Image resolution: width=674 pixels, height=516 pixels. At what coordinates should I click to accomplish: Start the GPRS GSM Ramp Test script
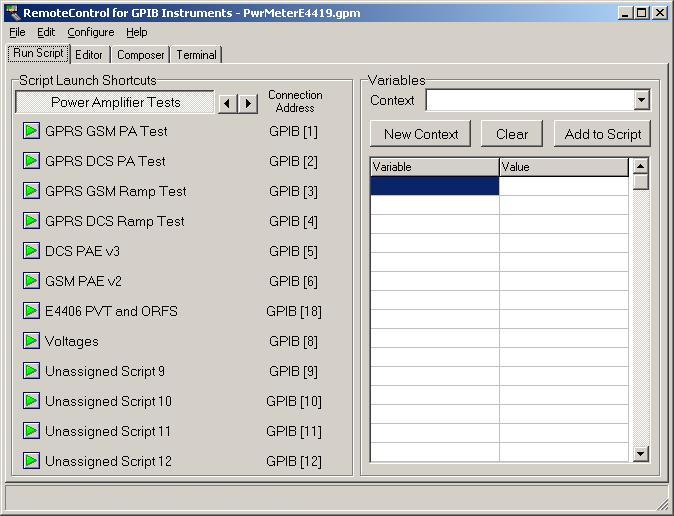click(x=31, y=191)
